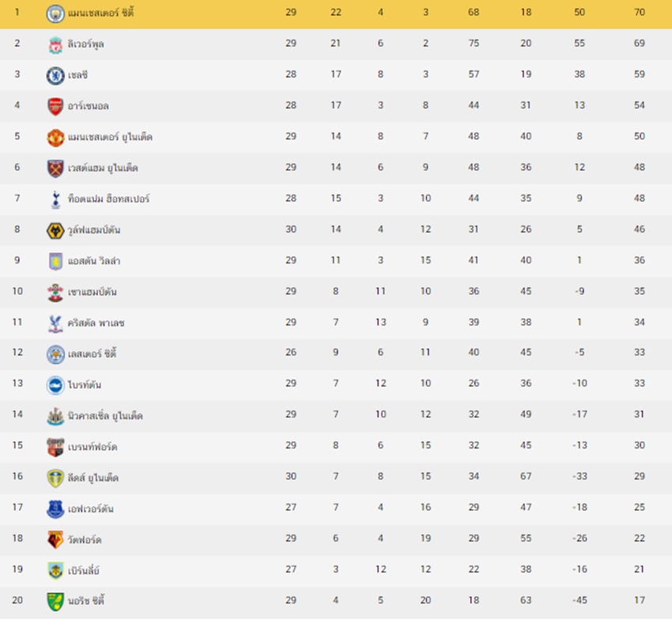Click the Aston Villa crest
The width and height of the screenshot is (672, 620).
(x=55, y=262)
